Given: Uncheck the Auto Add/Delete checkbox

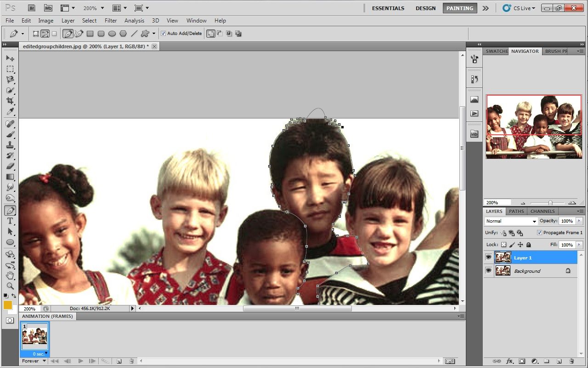Looking at the screenshot, I should tap(163, 34).
